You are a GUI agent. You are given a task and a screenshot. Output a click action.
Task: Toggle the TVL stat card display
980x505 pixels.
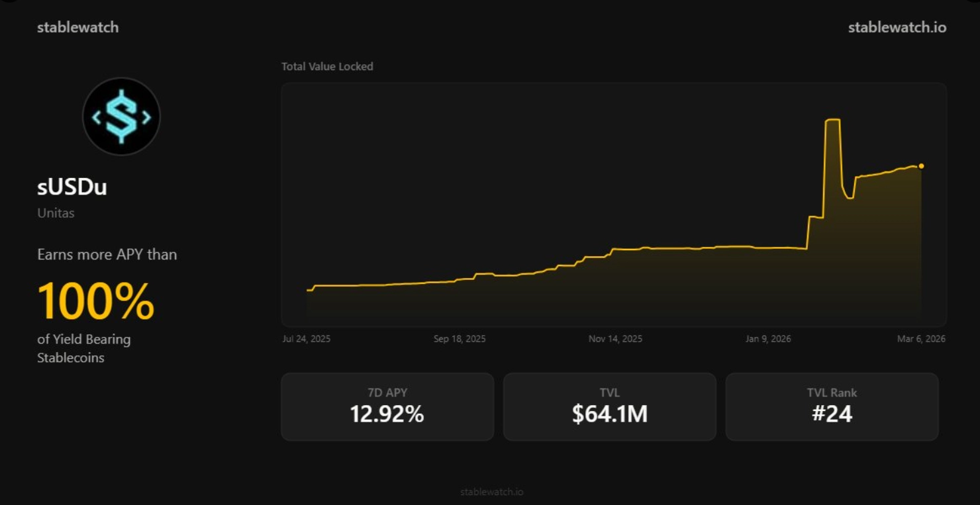pyautogui.click(x=610, y=406)
